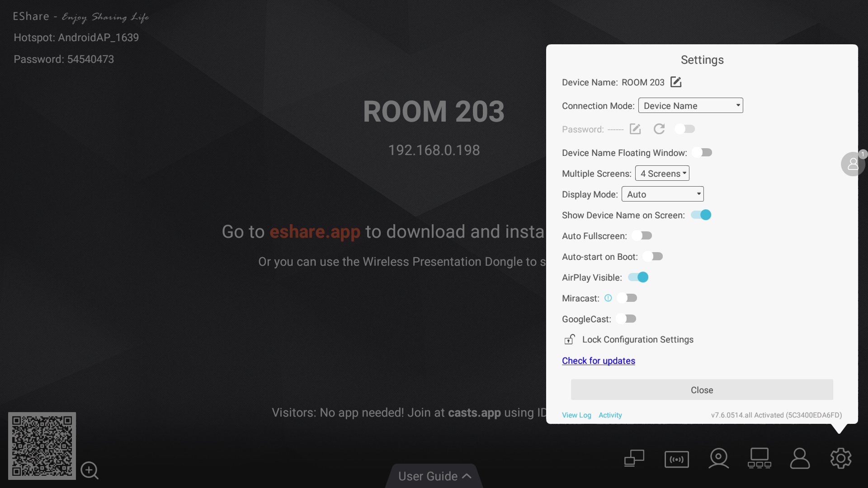Viewport: 868px width, 488px height.
Task: Click the connected users floating badge
Action: pos(853,164)
